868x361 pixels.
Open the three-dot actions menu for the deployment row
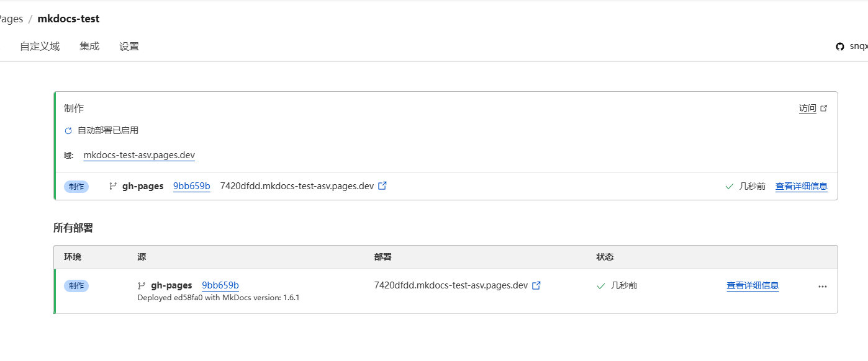click(823, 287)
